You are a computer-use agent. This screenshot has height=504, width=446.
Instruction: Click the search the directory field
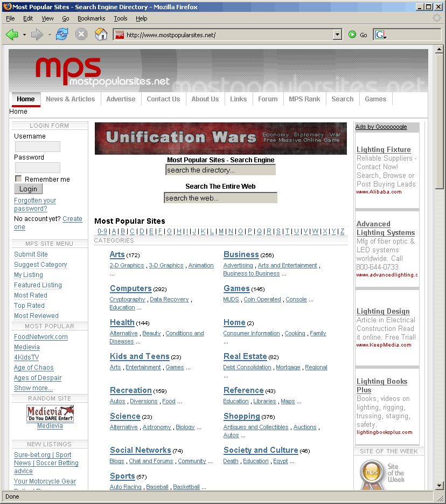[x=220, y=170]
